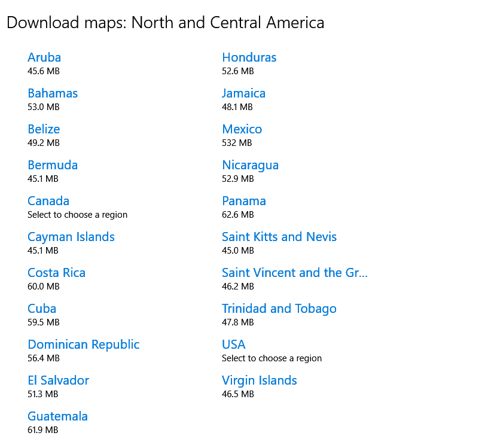Choose the Belize map
This screenshot has height=448, width=491.
[x=44, y=129]
